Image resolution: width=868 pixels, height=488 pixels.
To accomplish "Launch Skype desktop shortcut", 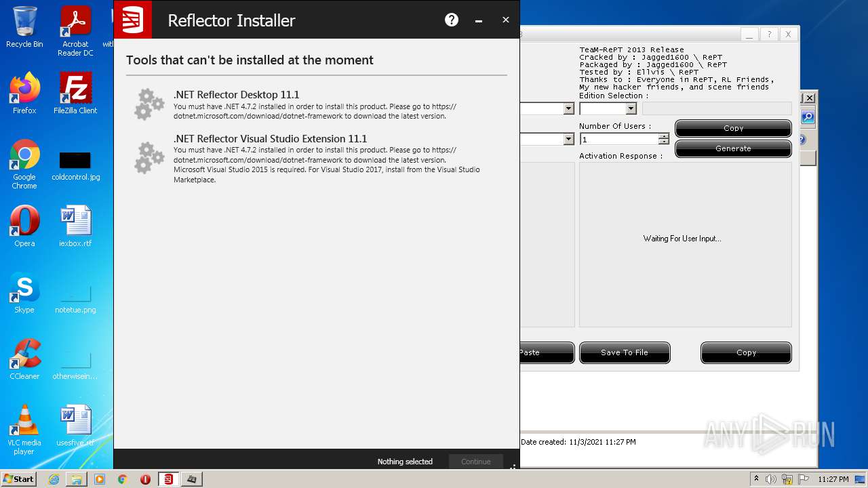I will pyautogui.click(x=24, y=293).
